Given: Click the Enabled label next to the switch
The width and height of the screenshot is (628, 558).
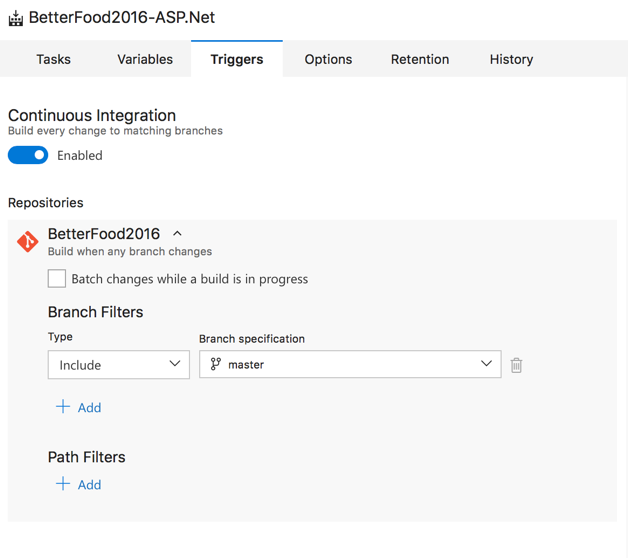Looking at the screenshot, I should [80, 155].
